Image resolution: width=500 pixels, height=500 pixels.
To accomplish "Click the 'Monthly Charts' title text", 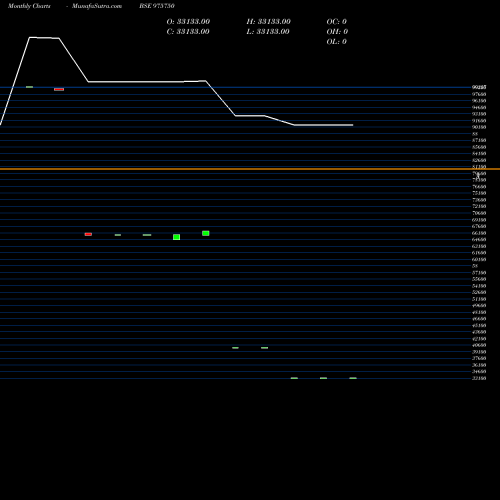I will pyautogui.click(x=29, y=6).
